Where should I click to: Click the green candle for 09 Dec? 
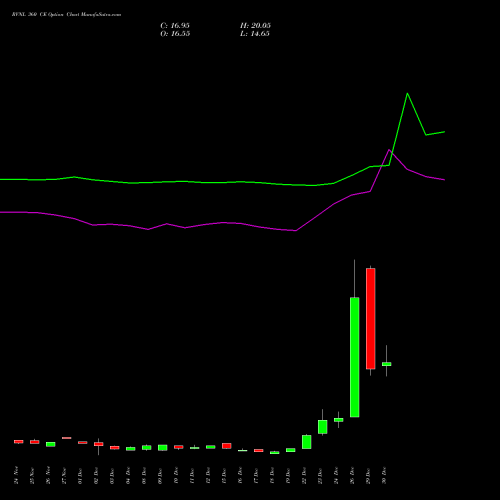(x=163, y=448)
